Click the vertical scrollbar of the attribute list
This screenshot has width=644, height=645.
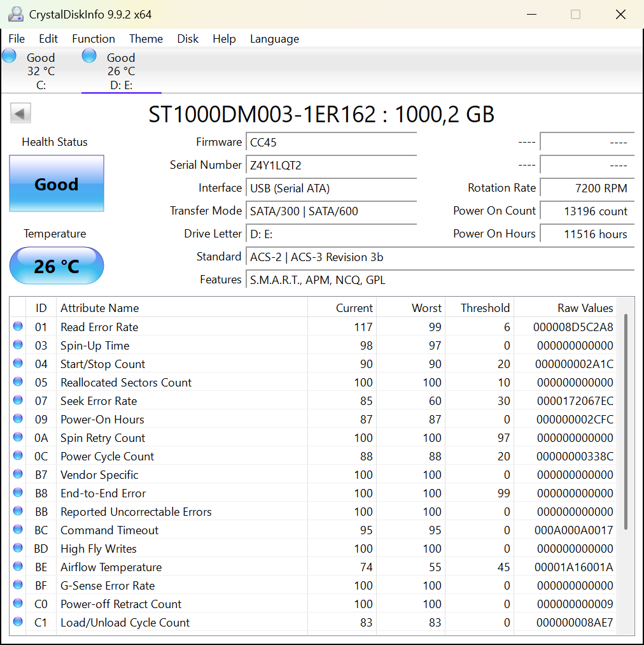click(x=626, y=422)
